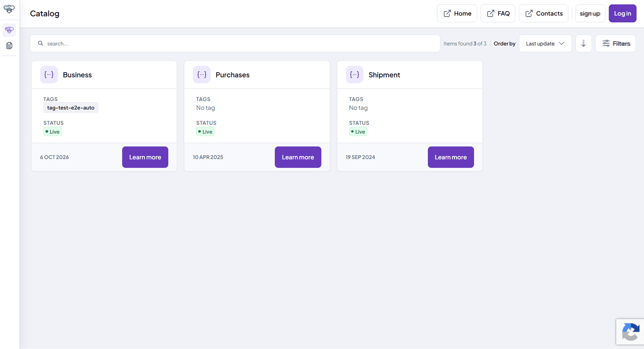Image resolution: width=644 pixels, height=349 pixels.
Task: Click the Live status on Purchases card
Action: [x=205, y=132]
